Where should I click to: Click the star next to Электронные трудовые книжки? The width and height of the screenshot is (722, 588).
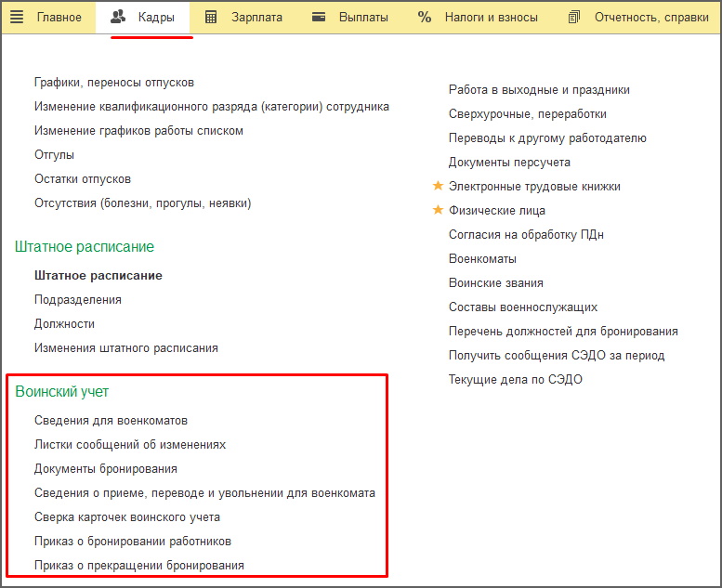[x=439, y=187]
